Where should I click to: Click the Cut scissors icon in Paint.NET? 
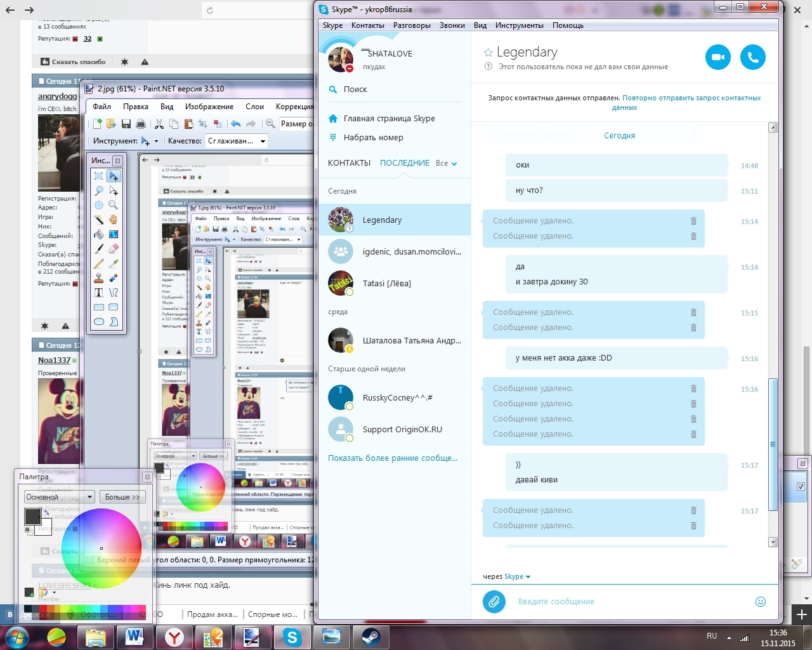click(x=159, y=124)
